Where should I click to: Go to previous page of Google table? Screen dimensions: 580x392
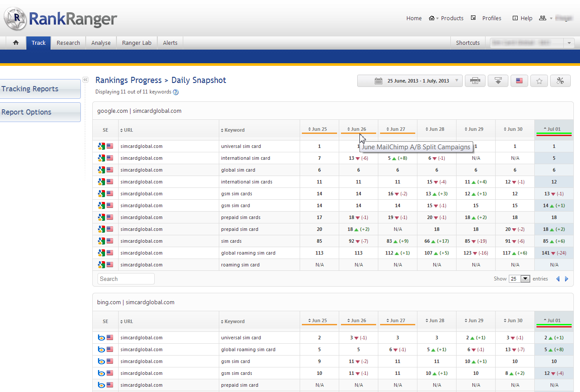[558, 279]
